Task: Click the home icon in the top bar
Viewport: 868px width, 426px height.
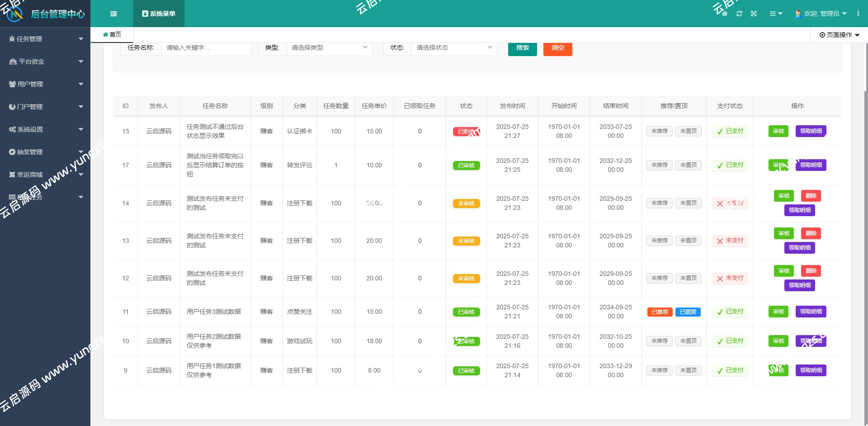Action: click(724, 14)
